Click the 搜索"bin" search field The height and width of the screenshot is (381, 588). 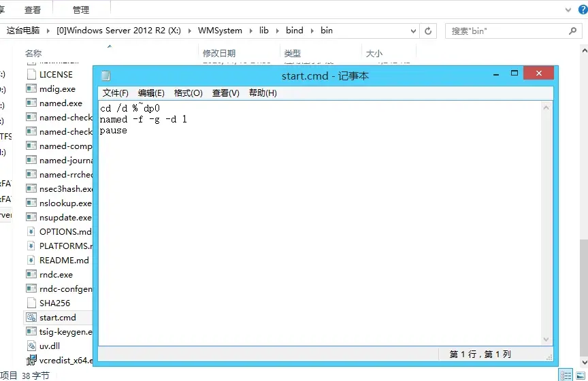point(508,31)
